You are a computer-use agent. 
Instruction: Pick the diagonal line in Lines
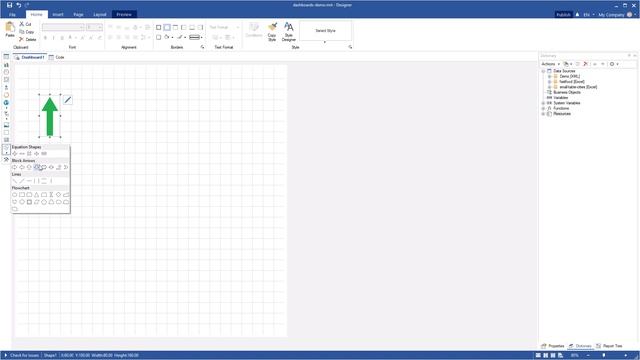15,181
